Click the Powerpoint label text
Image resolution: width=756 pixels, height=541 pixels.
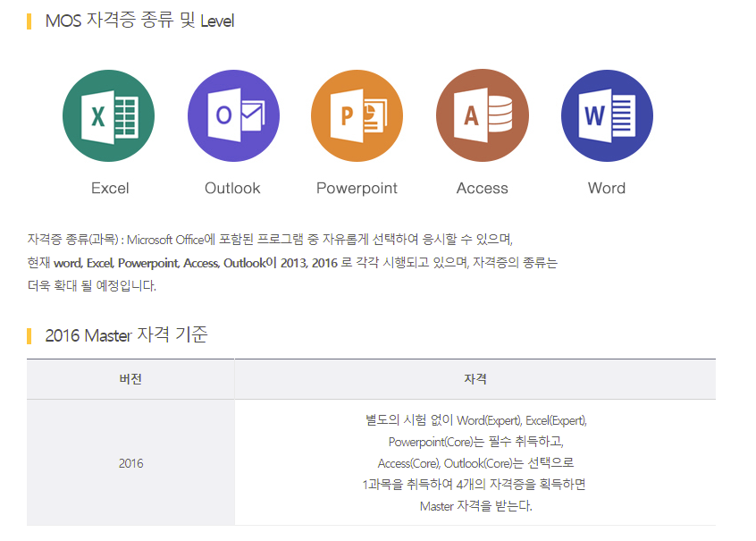tap(357, 188)
